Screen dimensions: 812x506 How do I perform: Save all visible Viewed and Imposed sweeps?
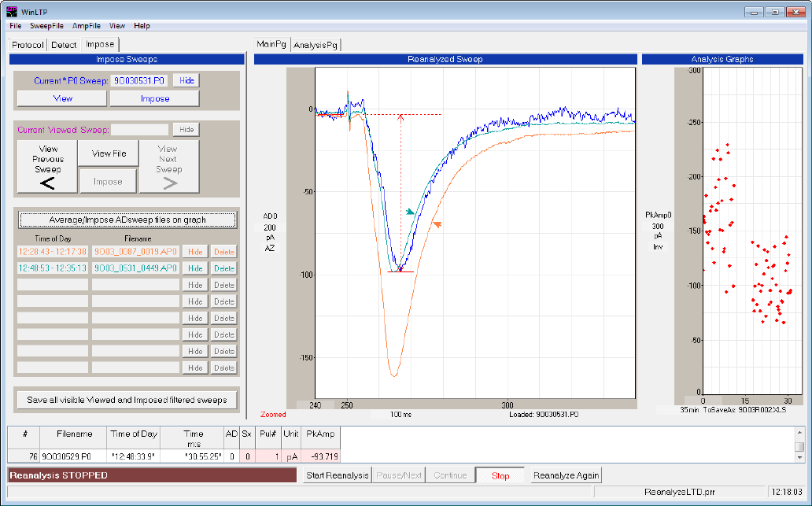pos(127,400)
